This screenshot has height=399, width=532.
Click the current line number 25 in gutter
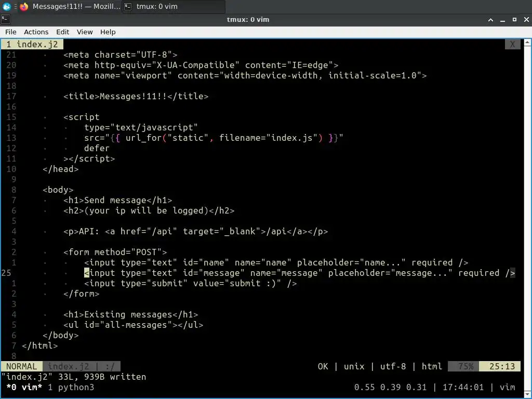coord(6,273)
